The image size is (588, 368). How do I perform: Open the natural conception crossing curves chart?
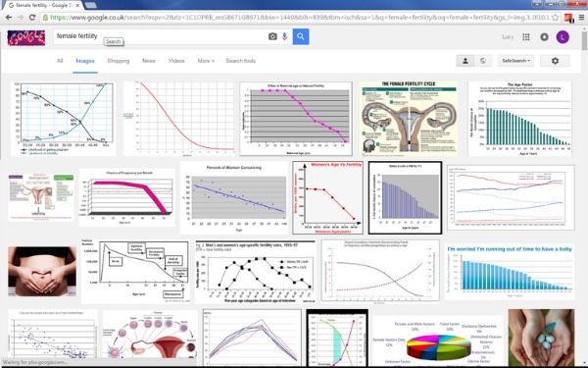click(380, 271)
